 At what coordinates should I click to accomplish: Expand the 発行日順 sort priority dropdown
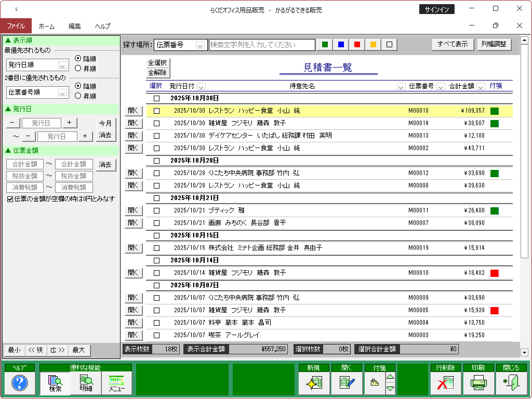click(x=62, y=65)
